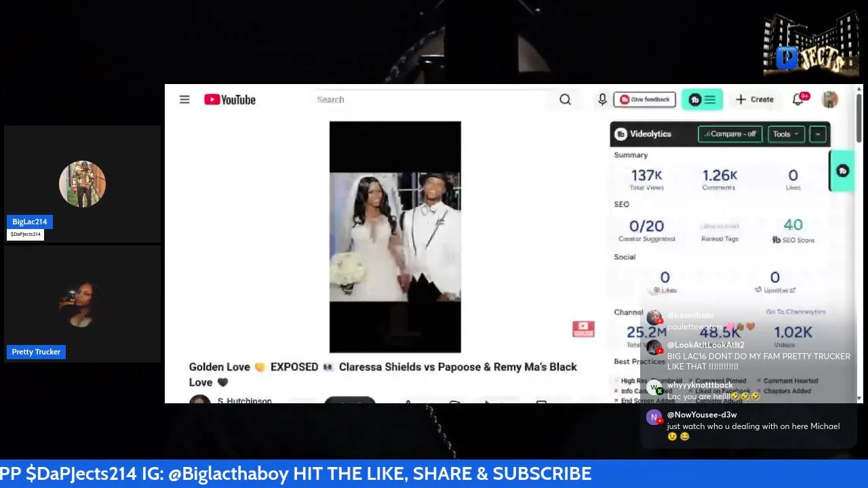868x488 pixels.
Task: Open the account avatar menu
Action: click(x=830, y=100)
